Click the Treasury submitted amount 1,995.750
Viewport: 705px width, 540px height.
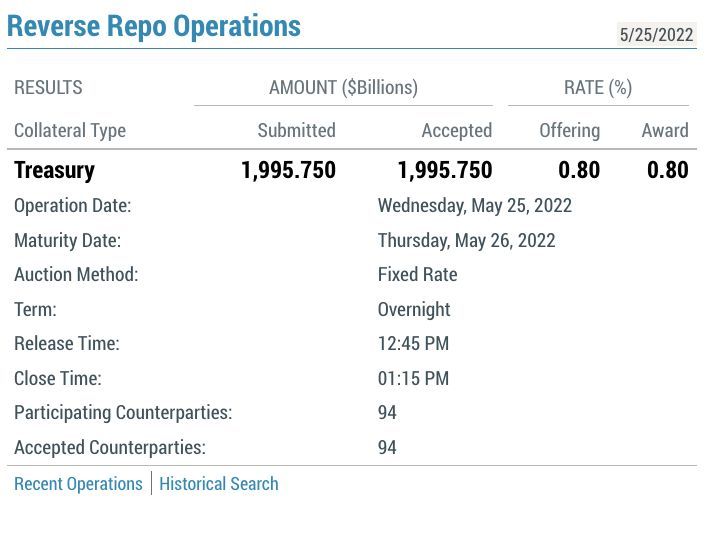[288, 170]
